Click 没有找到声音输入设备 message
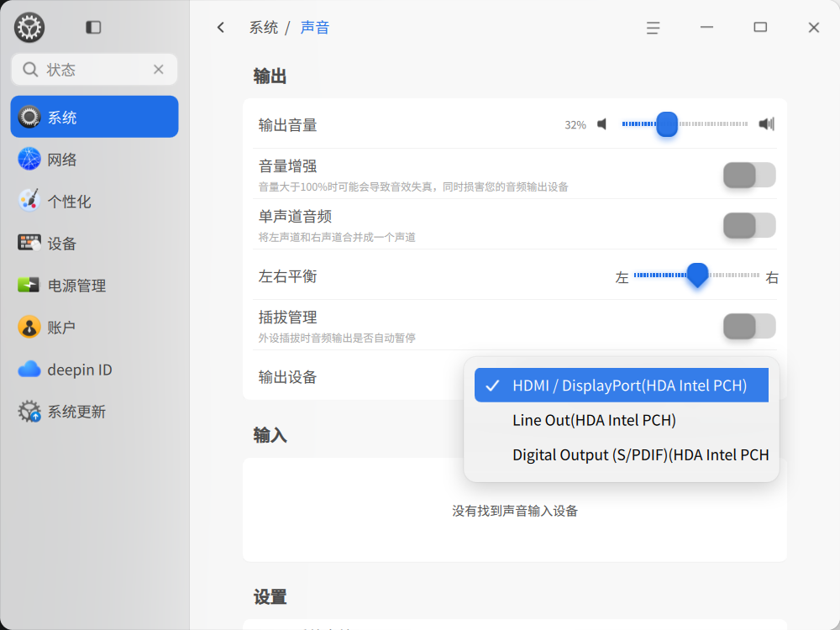This screenshot has height=630, width=840. (515, 511)
